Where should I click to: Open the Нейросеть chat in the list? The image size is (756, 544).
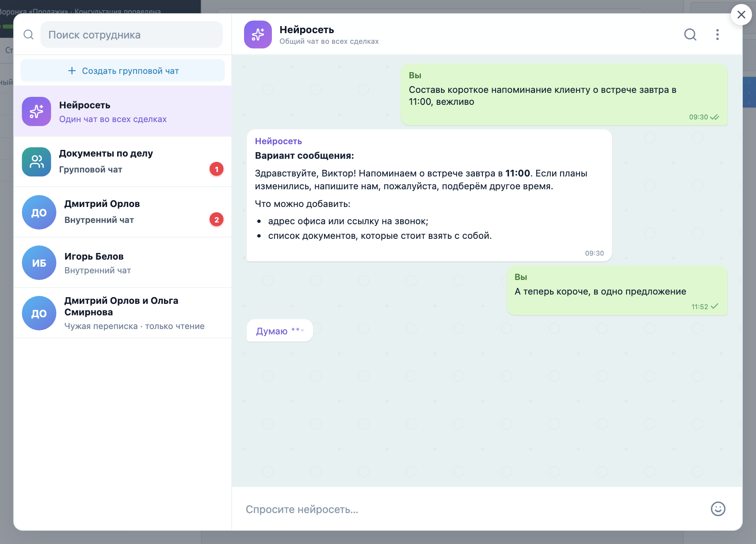point(122,111)
